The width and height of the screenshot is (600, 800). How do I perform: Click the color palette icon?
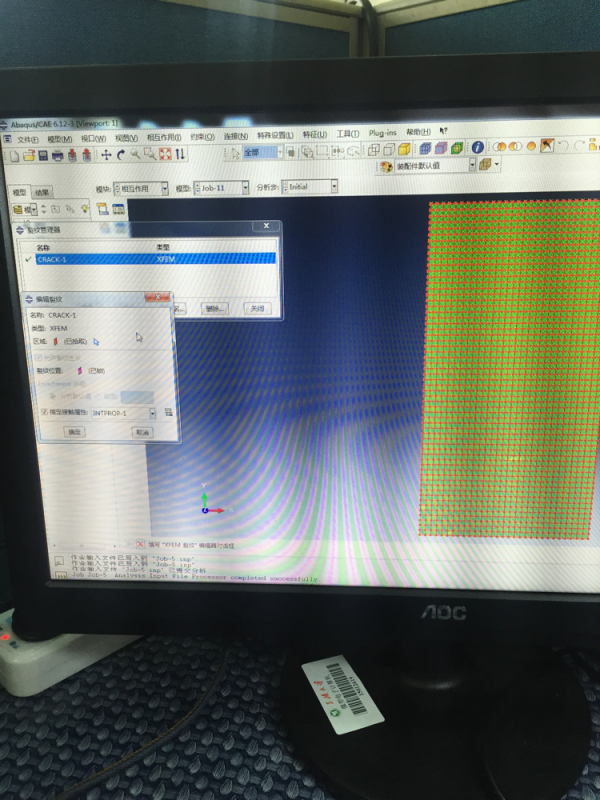(386, 167)
